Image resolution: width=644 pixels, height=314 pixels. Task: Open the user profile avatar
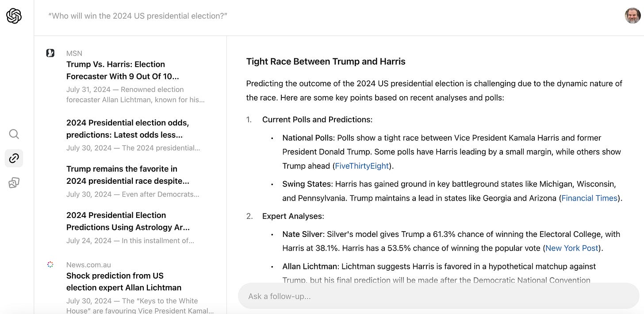[x=632, y=16]
